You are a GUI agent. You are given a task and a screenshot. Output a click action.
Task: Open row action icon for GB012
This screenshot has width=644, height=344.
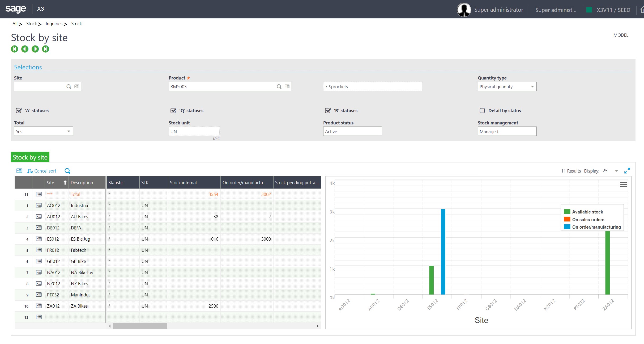click(x=39, y=261)
